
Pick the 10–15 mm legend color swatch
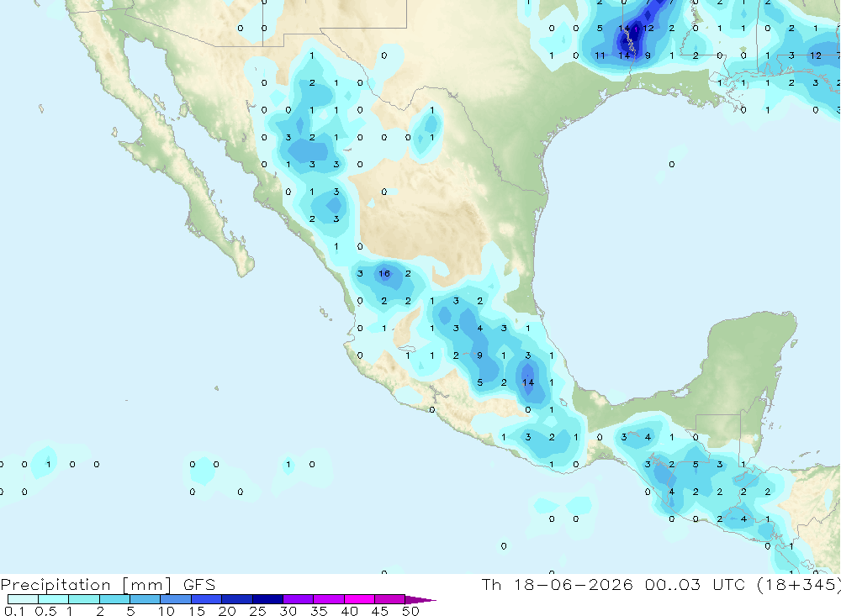176,599
